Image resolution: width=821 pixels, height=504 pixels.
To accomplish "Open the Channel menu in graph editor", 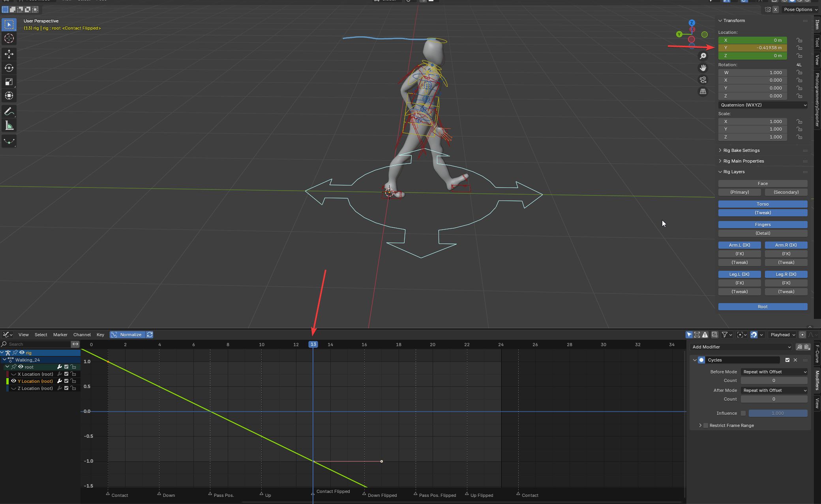I will point(82,335).
